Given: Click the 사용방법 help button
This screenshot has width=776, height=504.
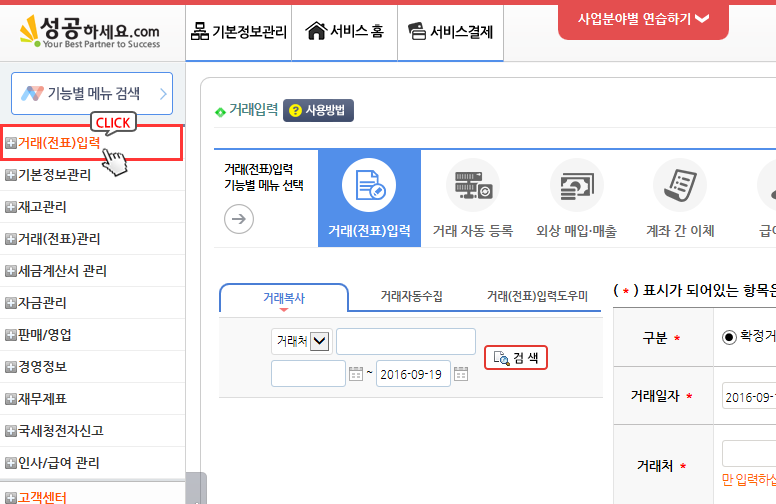Looking at the screenshot, I should (x=318, y=110).
